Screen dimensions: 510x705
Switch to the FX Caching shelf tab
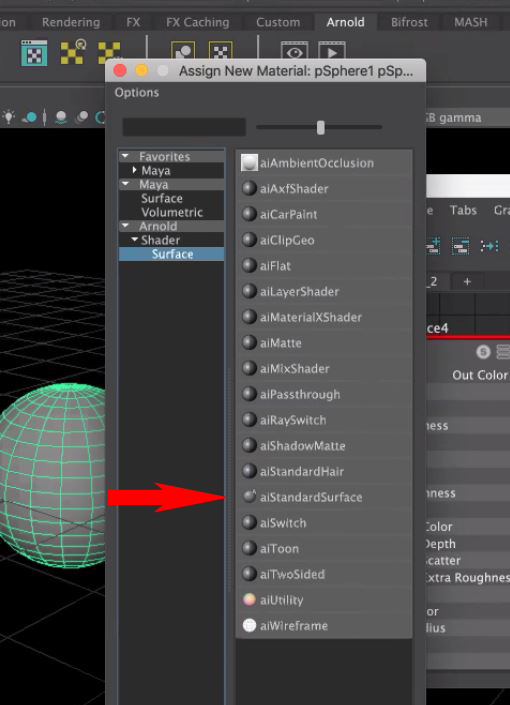click(197, 22)
